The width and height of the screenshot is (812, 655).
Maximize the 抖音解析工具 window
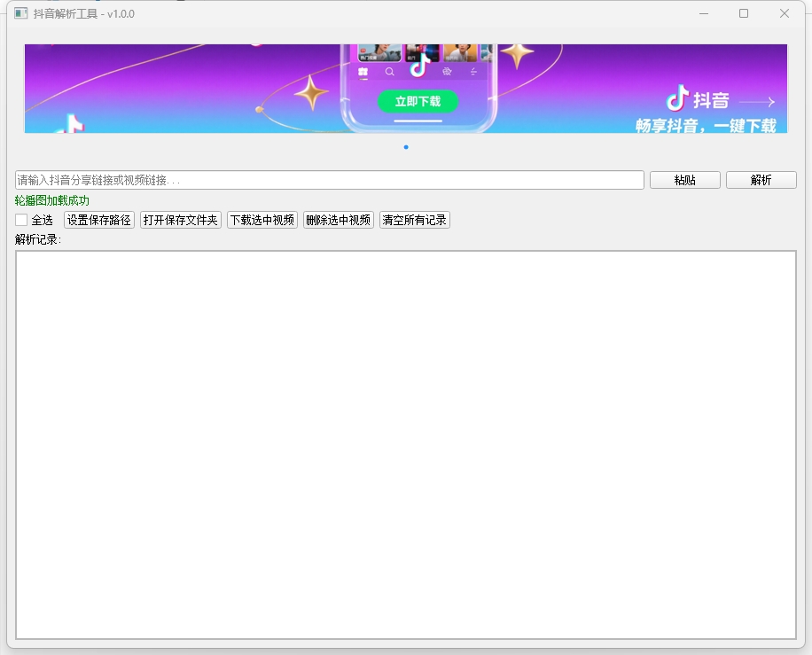point(744,13)
